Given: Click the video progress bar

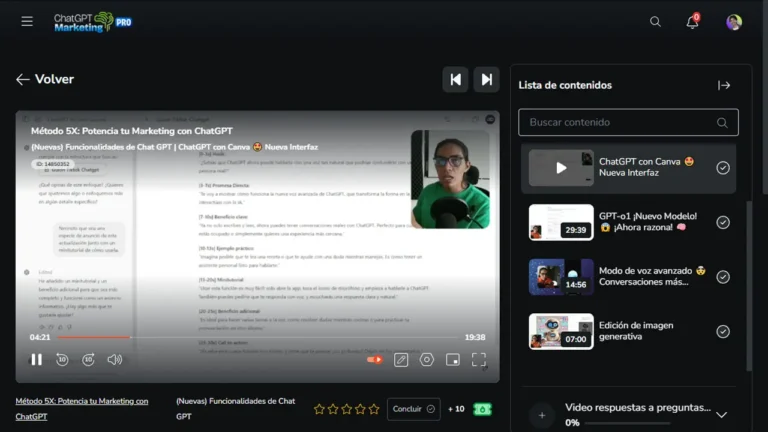Looking at the screenshot, I should (x=260, y=338).
